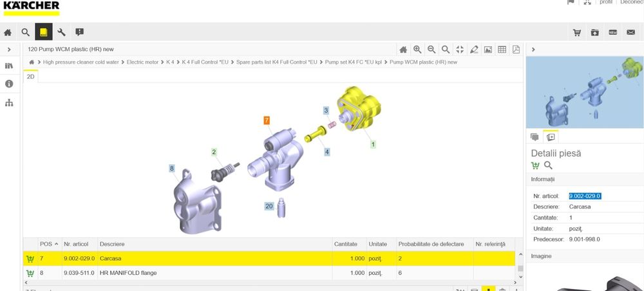Click the profil link at top
Viewport: 644px width, 291px height.
coord(606,2)
